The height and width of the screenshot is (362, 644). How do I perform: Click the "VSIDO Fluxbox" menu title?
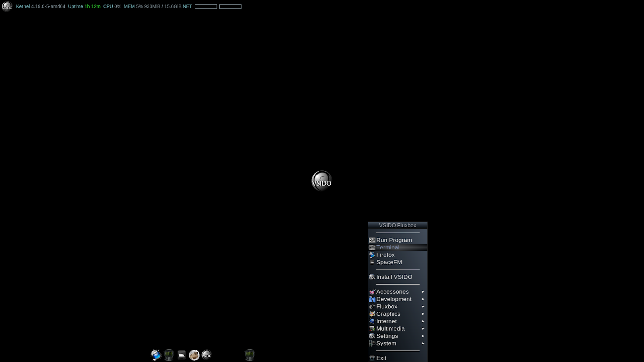pyautogui.click(x=398, y=225)
